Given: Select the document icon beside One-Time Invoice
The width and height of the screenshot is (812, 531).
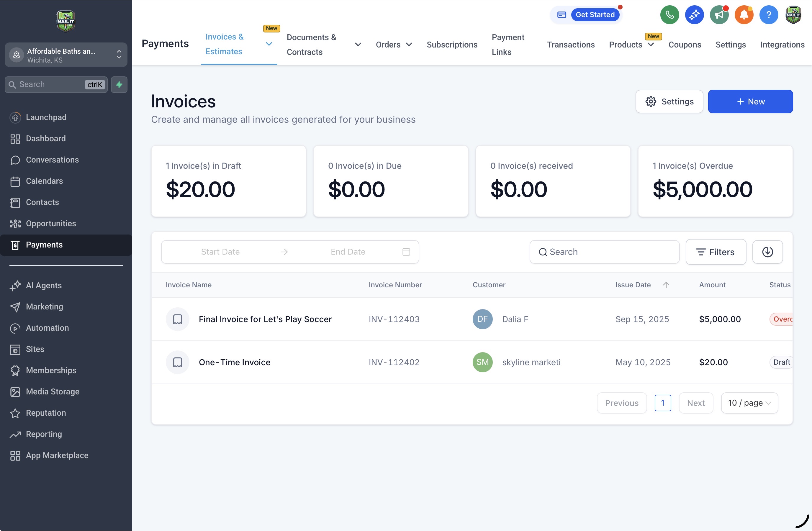Looking at the screenshot, I should click(177, 362).
